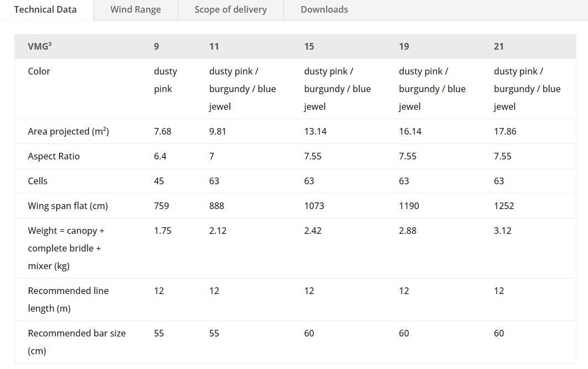
Task: Click the Cells row label
Action: (x=38, y=181)
